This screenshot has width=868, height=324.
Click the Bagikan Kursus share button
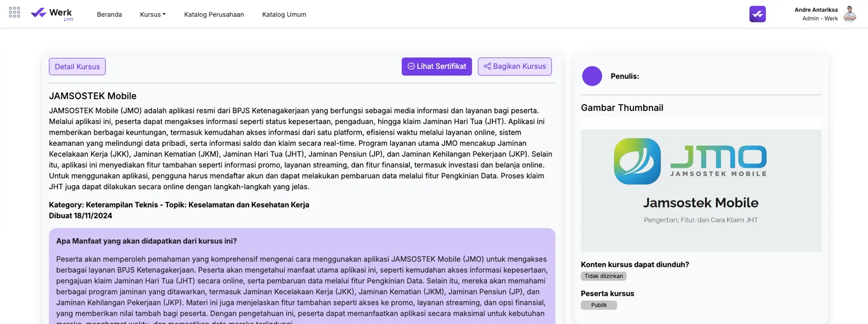pyautogui.click(x=514, y=67)
